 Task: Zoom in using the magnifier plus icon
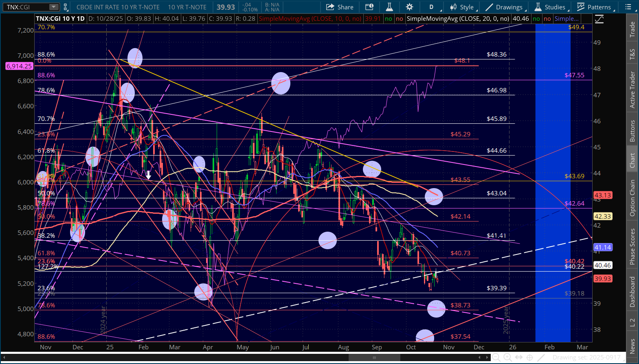(507, 357)
